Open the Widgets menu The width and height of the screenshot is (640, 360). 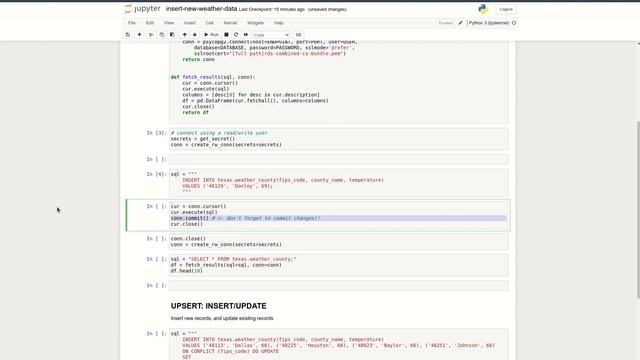[256, 23]
